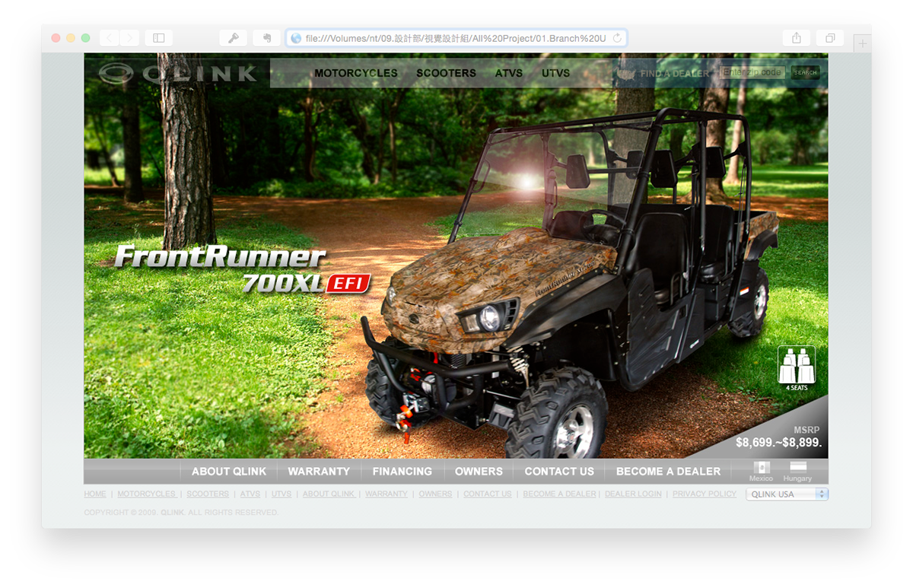Click the 4 Seats icon
The width and height of the screenshot is (913, 588).
(797, 368)
